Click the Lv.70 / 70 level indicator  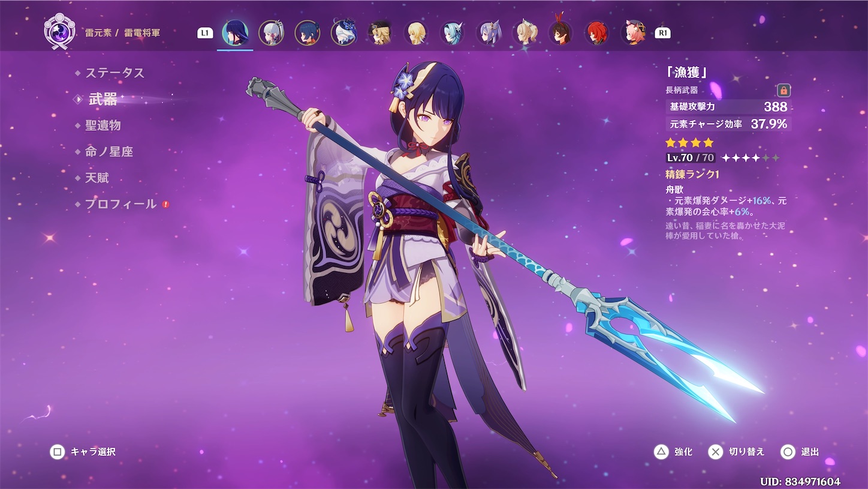pyautogui.click(x=691, y=158)
